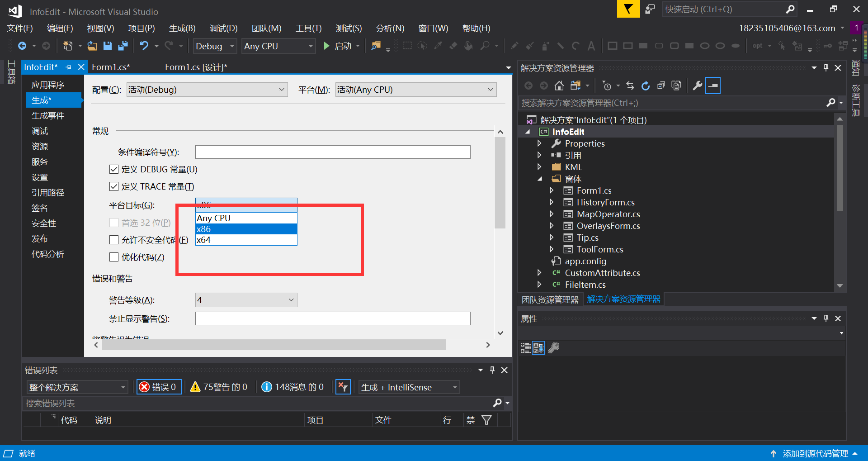868x461 pixels.
Task: Click 添加到源代码管理 in status bar
Action: click(x=815, y=453)
